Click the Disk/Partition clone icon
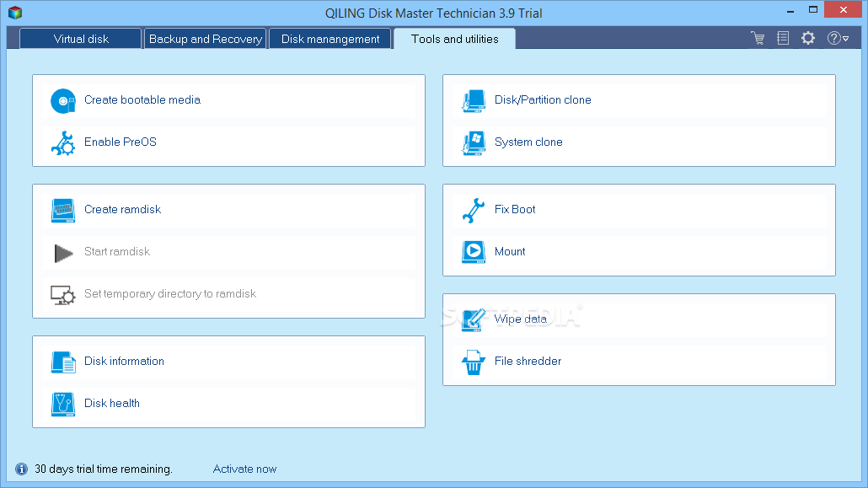The height and width of the screenshot is (488, 868). coord(474,101)
